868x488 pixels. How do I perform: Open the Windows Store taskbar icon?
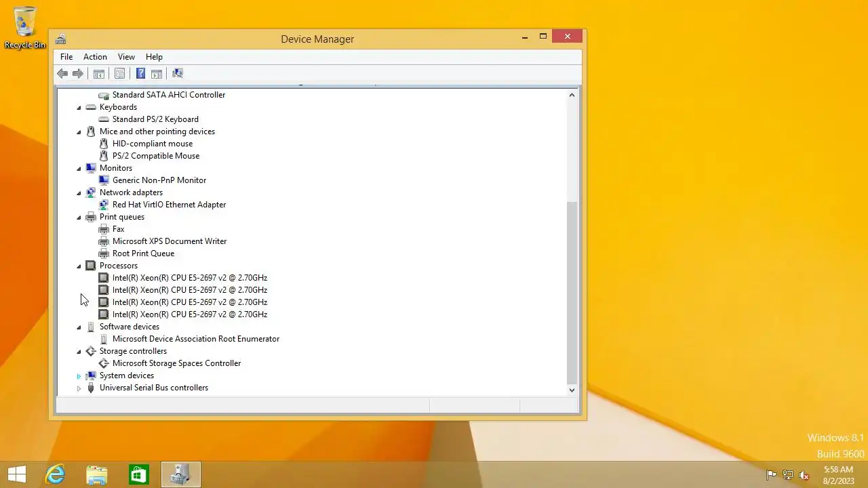(138, 474)
